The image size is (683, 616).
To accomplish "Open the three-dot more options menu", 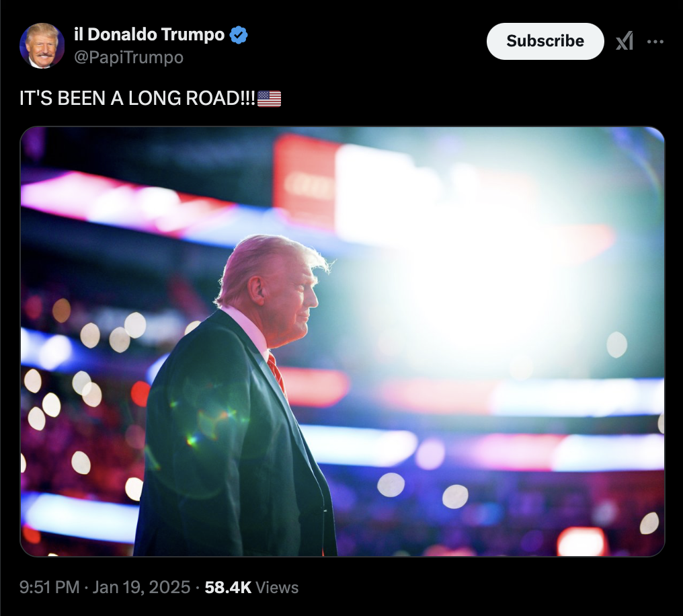I will 655,42.
